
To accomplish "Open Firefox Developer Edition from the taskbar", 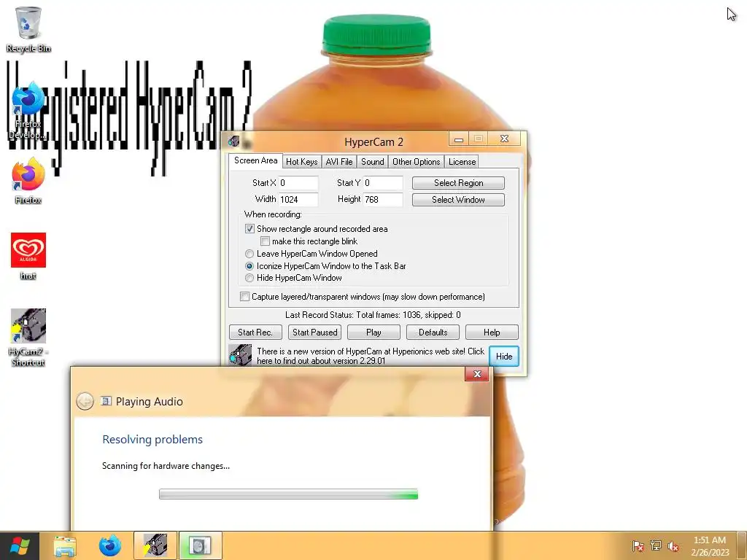I will tap(109, 545).
